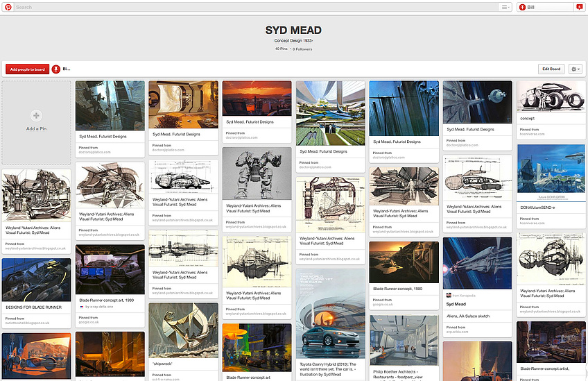
Task: Click the board owner pin avatar icon
Action: pyautogui.click(x=56, y=69)
